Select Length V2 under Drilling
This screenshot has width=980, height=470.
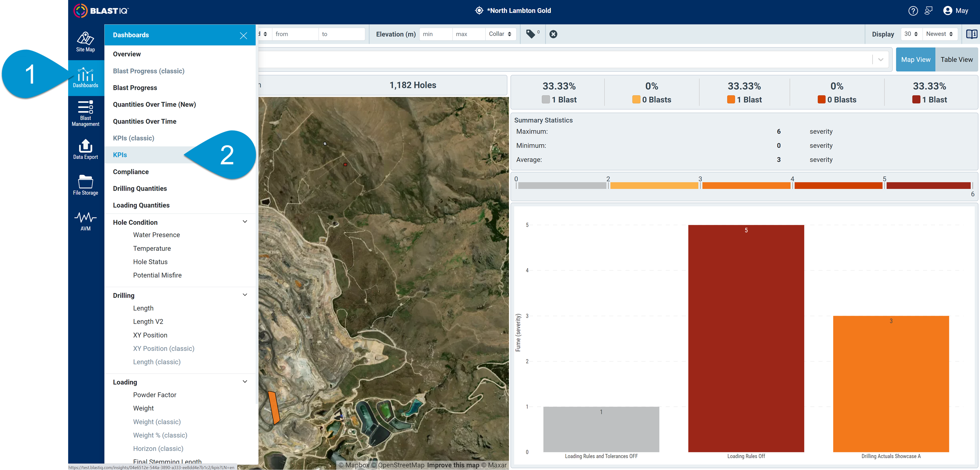148,321
